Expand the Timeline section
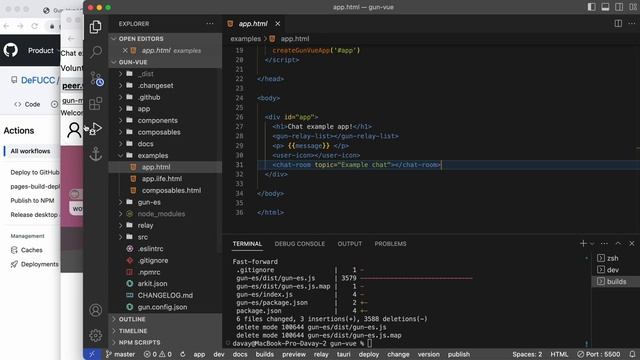Screen dimensions: 640x360 pyautogui.click(x=166, y=331)
